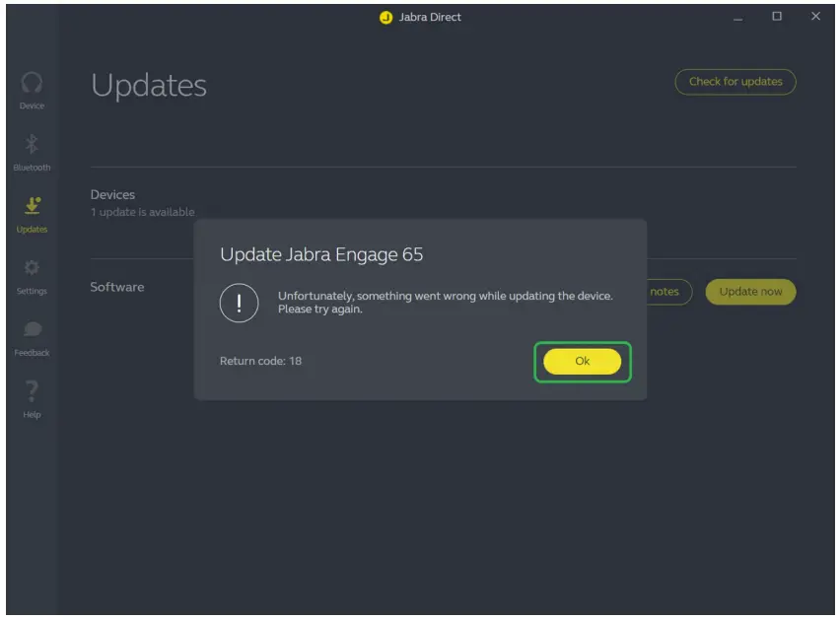Screen dimensions: 840x620
Task: Click the exclamation warning icon in dialog
Action: [240, 304]
